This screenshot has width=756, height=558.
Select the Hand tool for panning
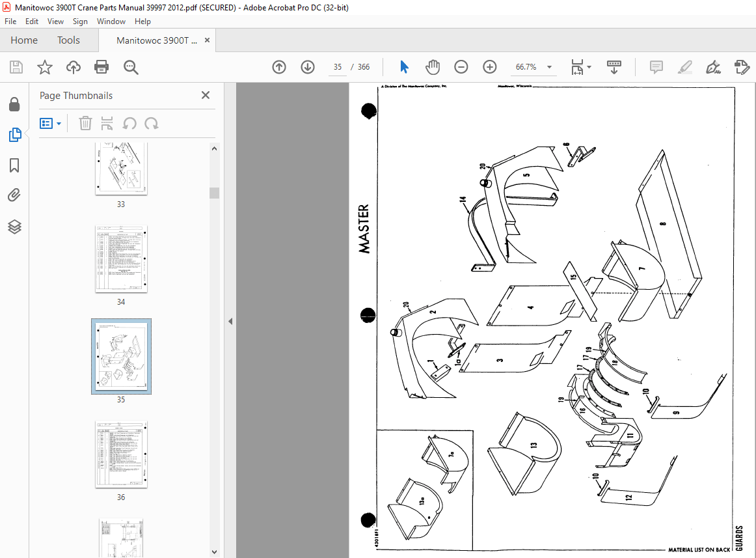point(432,66)
